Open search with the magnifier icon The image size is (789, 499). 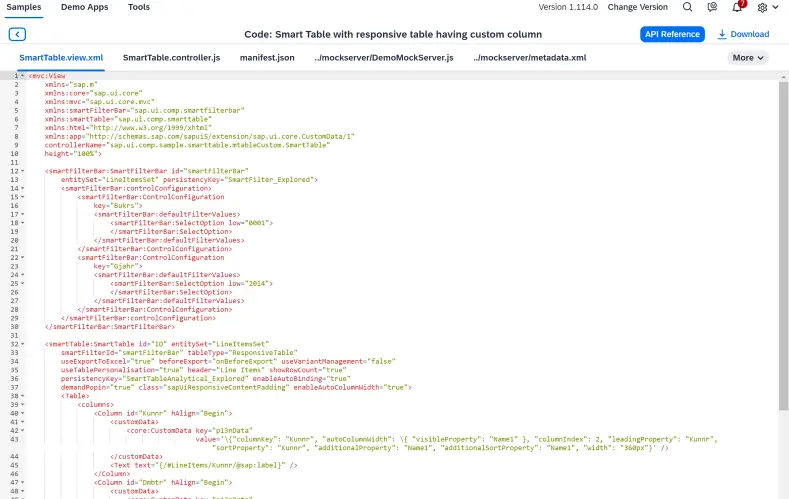tap(687, 7)
